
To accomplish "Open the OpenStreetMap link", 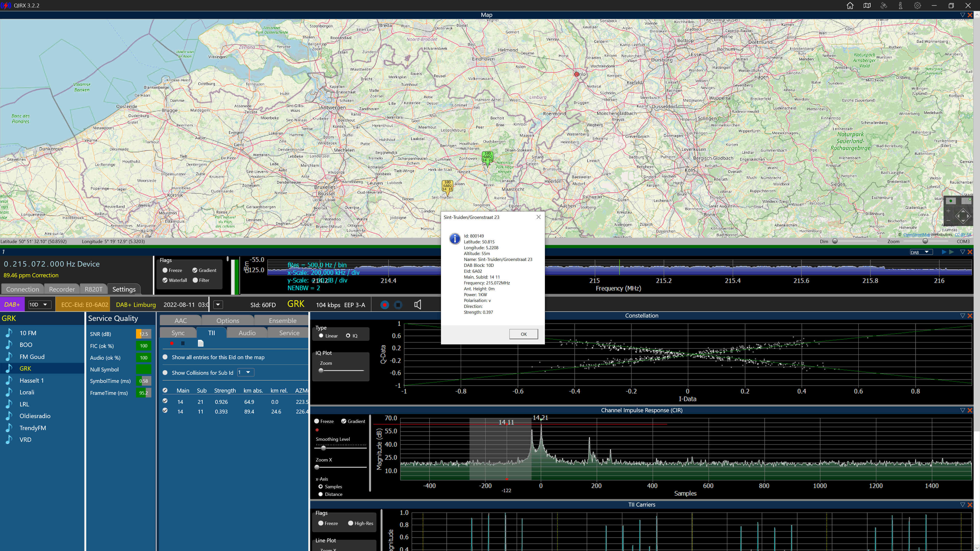I will coord(916,235).
